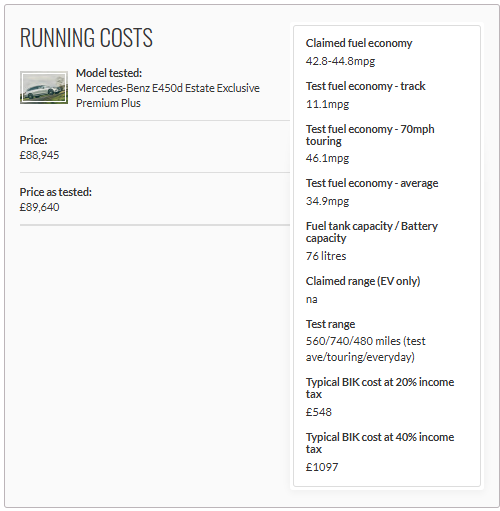
Task: Select the 'Model tested:' label
Action: pos(109,73)
